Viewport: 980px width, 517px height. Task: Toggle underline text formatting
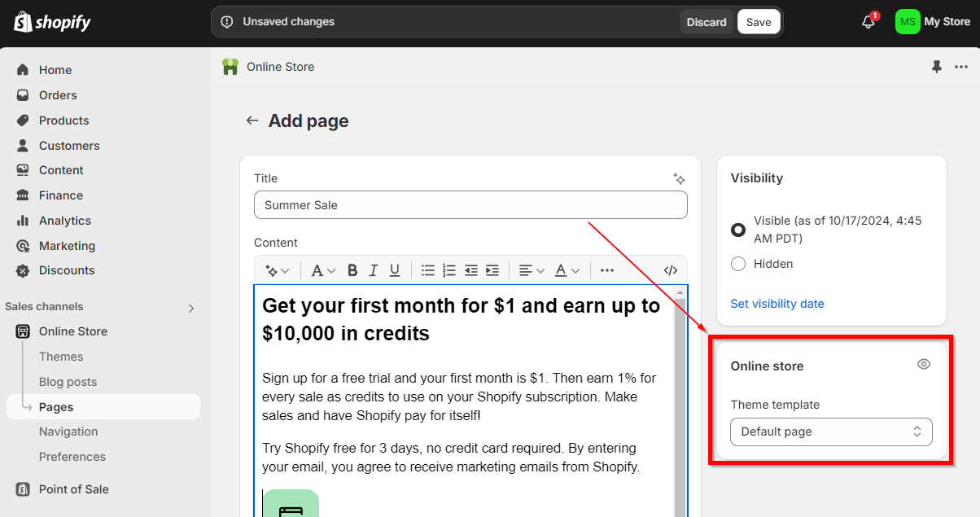point(395,270)
